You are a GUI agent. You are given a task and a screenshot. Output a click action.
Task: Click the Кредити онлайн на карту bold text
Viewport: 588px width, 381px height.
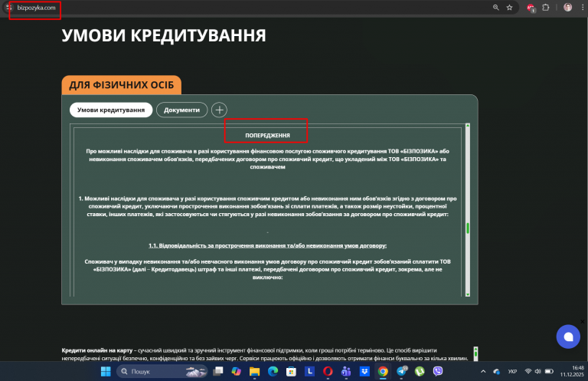(97, 350)
